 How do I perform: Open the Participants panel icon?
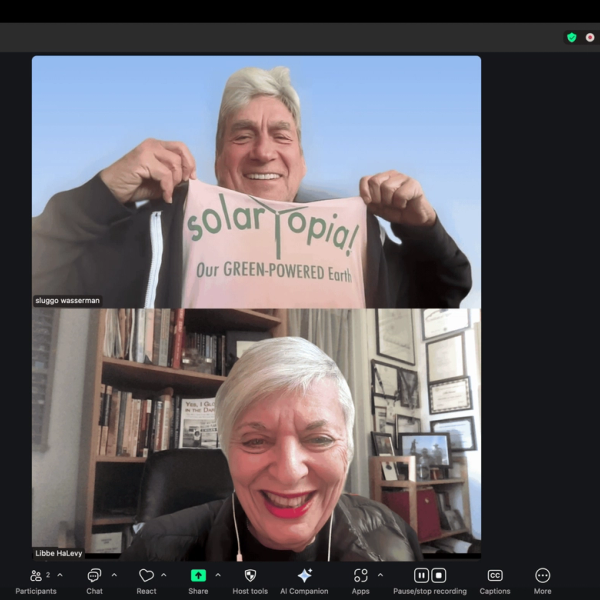click(x=36, y=576)
